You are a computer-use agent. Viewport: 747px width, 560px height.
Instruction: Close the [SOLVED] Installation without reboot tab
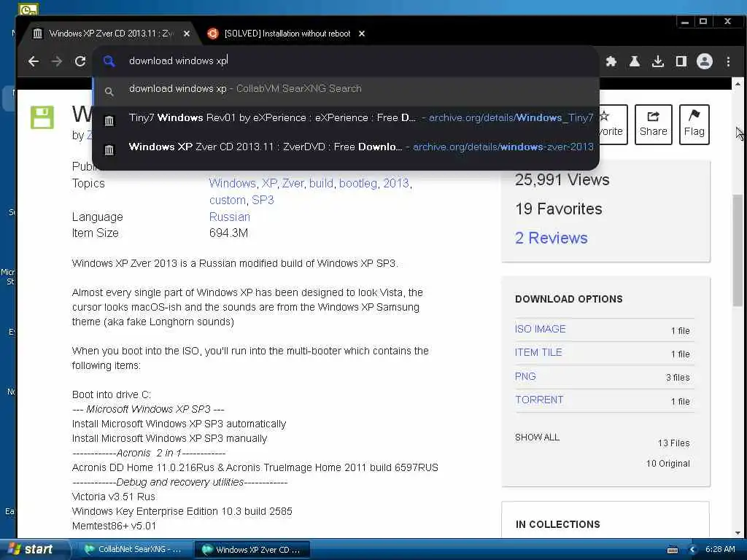(362, 34)
